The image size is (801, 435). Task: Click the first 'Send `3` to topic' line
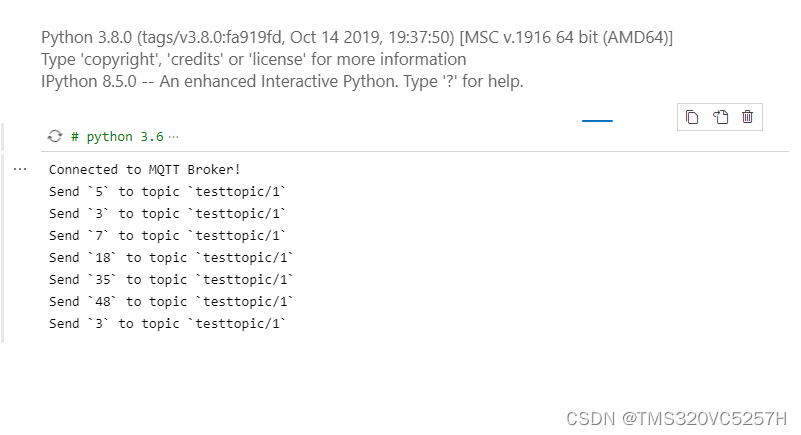[x=167, y=214]
